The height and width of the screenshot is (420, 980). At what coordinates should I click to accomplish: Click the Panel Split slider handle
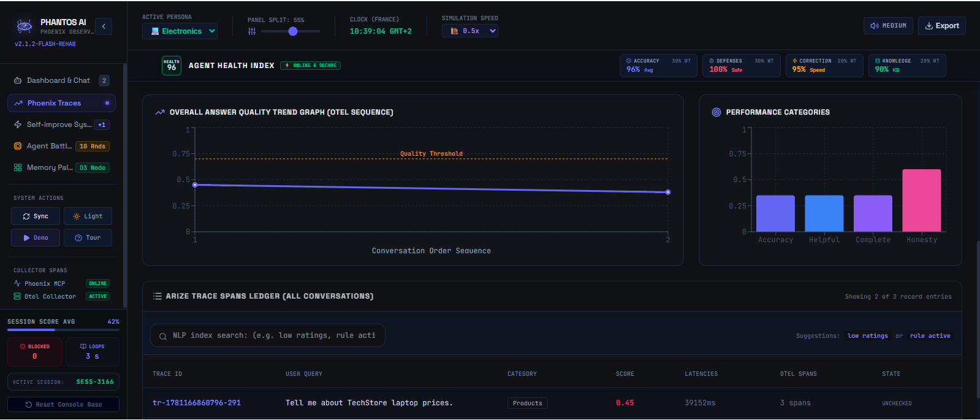point(293,31)
